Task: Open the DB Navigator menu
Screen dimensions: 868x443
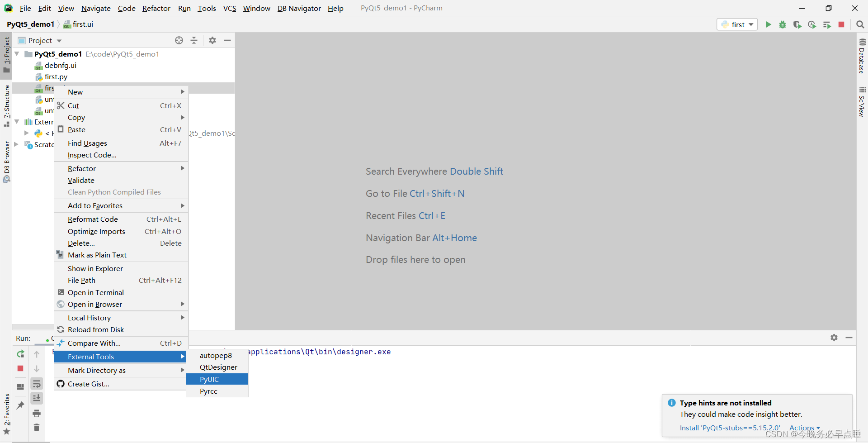Action: (299, 8)
